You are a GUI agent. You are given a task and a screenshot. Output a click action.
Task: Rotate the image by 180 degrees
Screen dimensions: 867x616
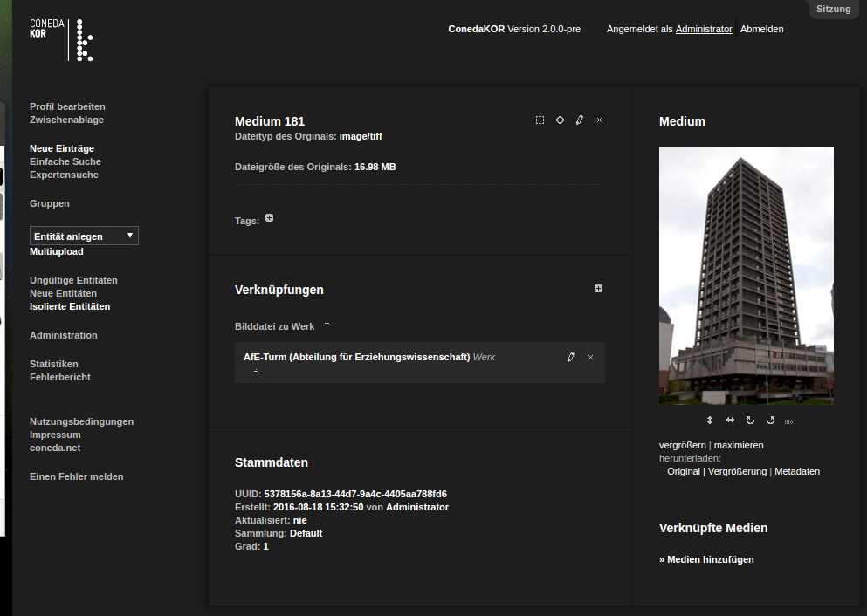point(788,421)
